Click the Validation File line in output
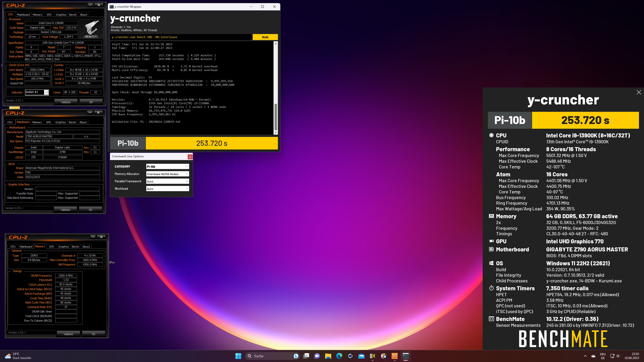The image size is (644, 362). tap(146, 122)
